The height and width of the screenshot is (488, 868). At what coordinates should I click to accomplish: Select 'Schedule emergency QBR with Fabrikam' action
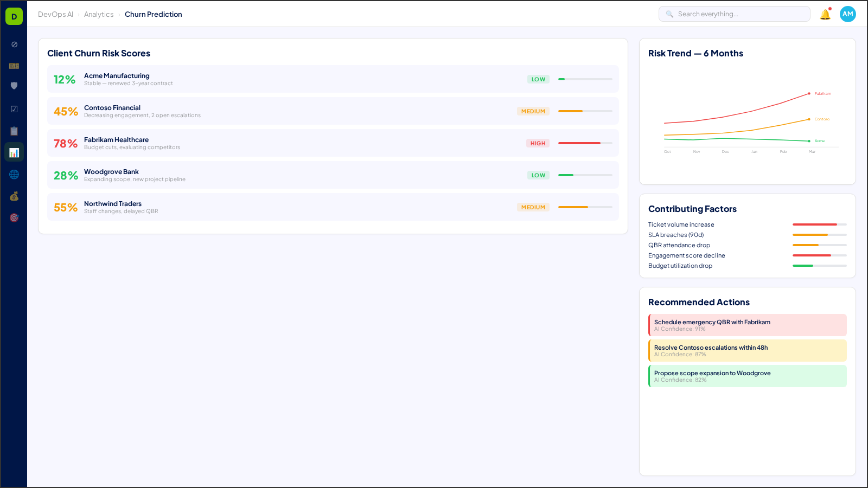(x=748, y=325)
